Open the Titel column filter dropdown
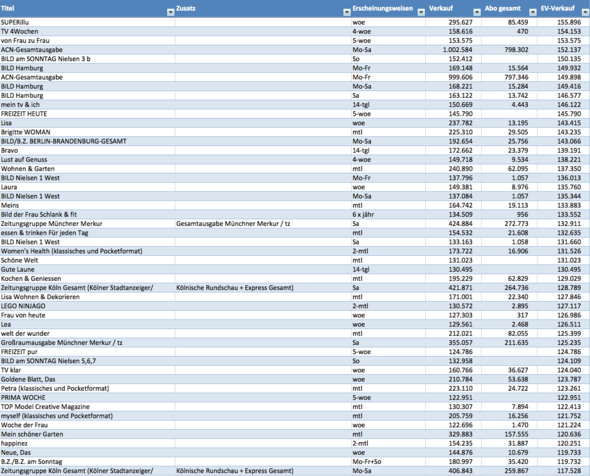This screenshot has height=476, width=590. coord(170,12)
